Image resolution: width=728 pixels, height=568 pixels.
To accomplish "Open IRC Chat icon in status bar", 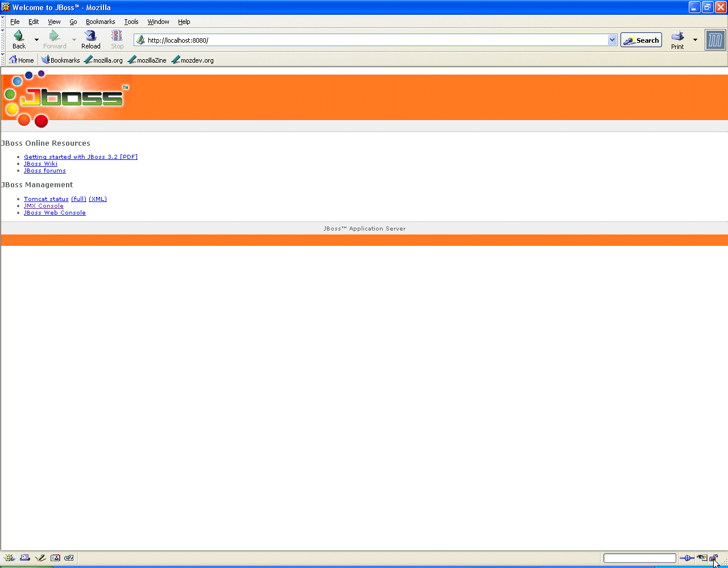I will (x=69, y=558).
